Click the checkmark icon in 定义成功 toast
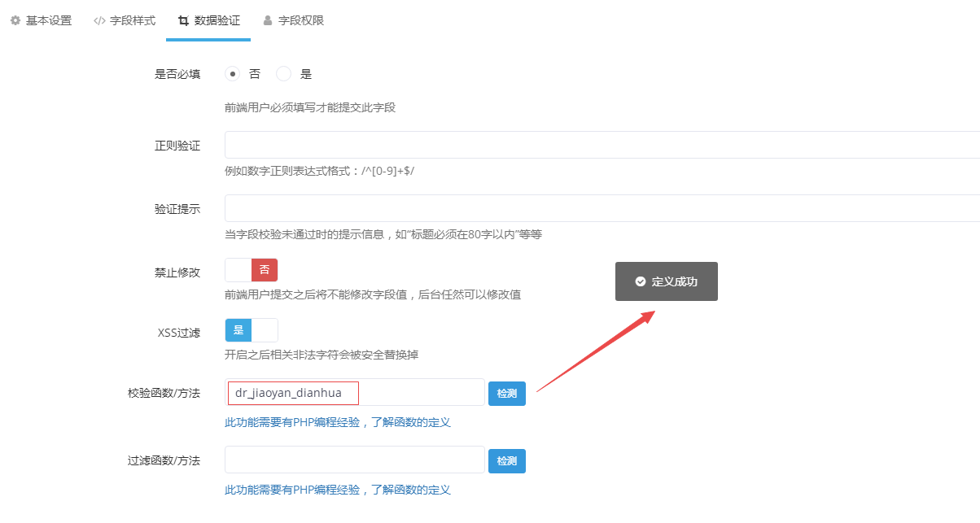This screenshot has width=980, height=523. [x=640, y=281]
